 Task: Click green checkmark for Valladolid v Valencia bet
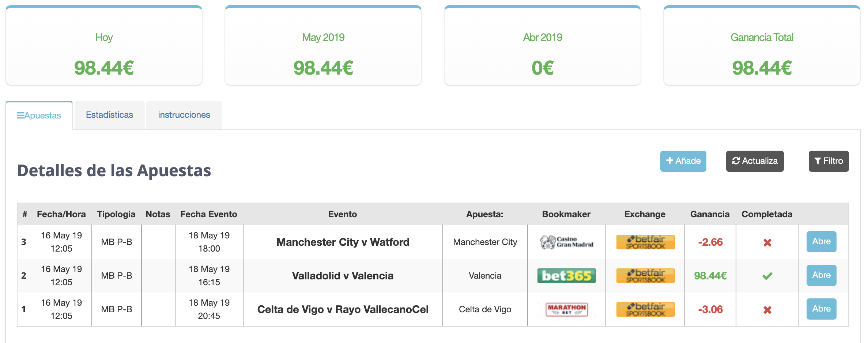(767, 276)
